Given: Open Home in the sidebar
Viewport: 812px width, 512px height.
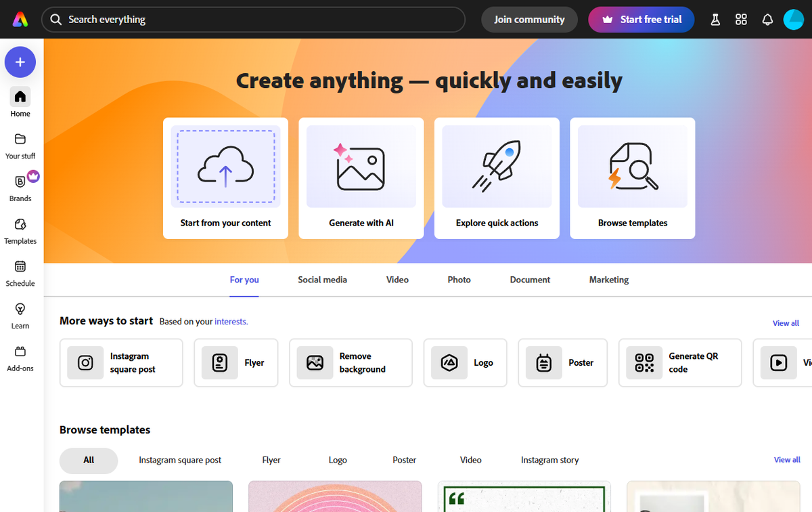Looking at the screenshot, I should 20,102.
